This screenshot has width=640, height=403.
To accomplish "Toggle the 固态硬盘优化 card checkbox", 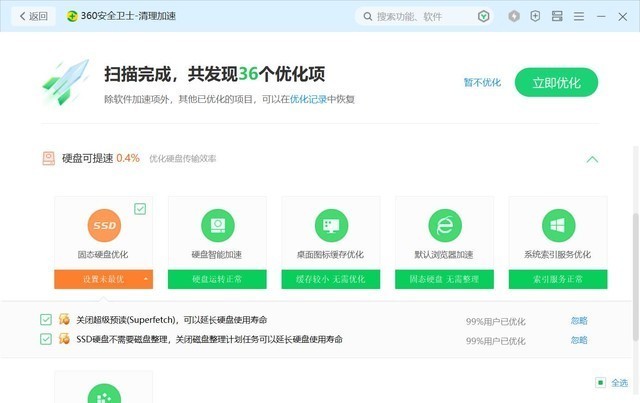I will pos(140,209).
